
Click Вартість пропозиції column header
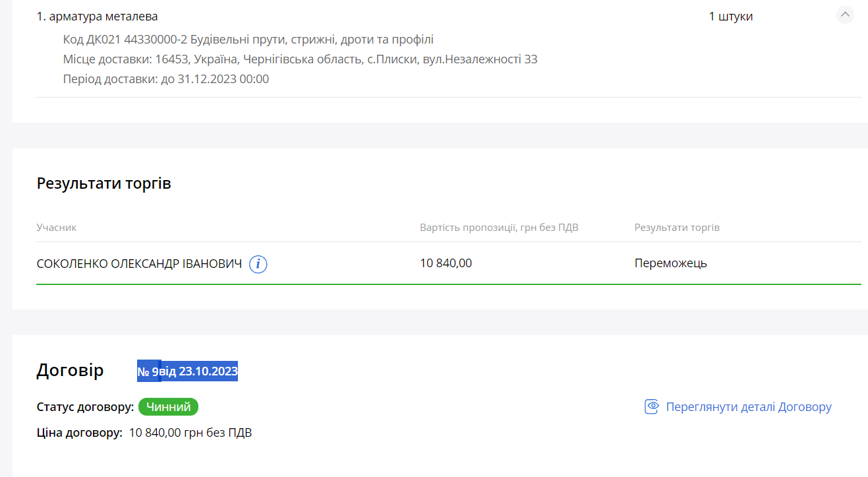(x=499, y=228)
